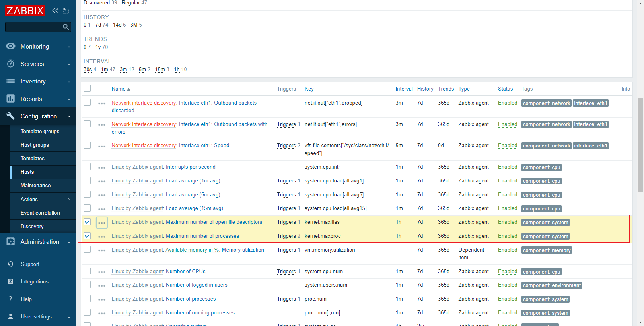Open three-dot menu for Memory utilization
The height and width of the screenshot is (326, 644).
coord(102,250)
